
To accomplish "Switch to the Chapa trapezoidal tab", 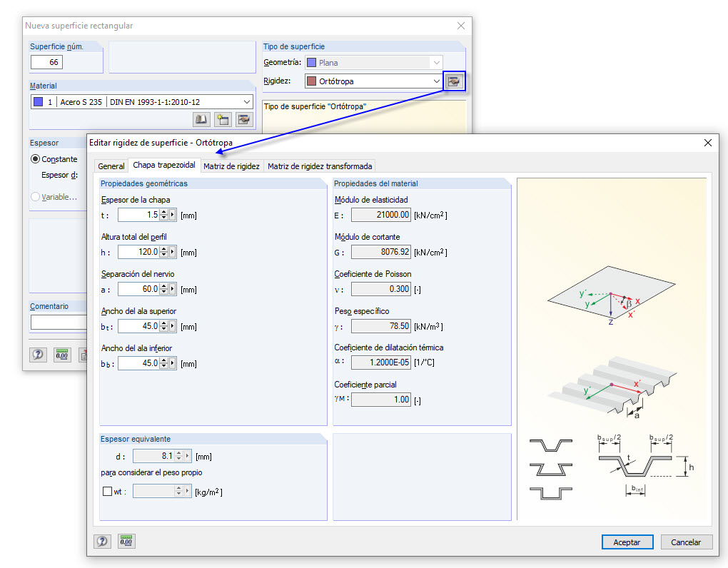I will [x=164, y=166].
